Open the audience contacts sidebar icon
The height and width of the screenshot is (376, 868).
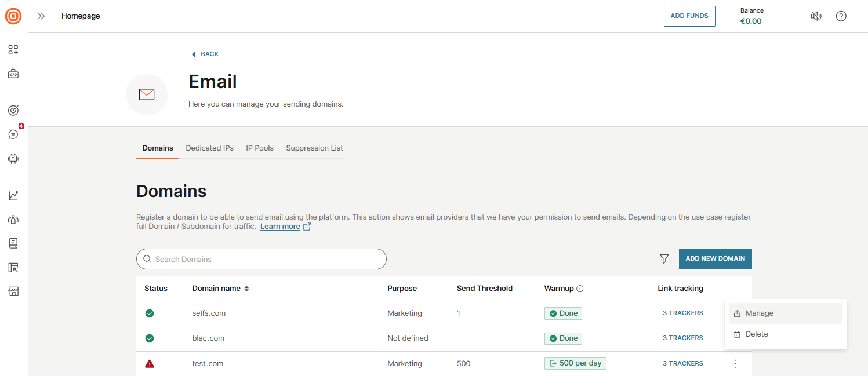pyautogui.click(x=13, y=219)
